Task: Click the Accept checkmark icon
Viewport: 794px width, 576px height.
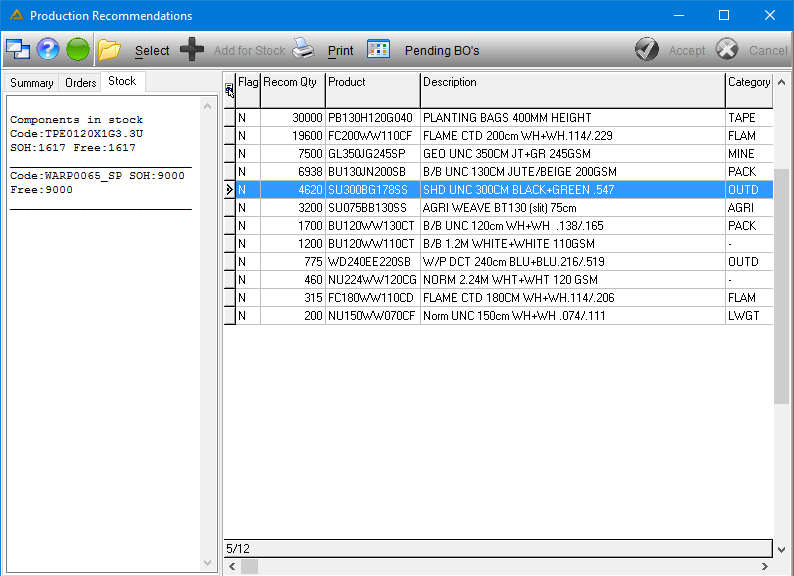Action: pyautogui.click(x=647, y=49)
